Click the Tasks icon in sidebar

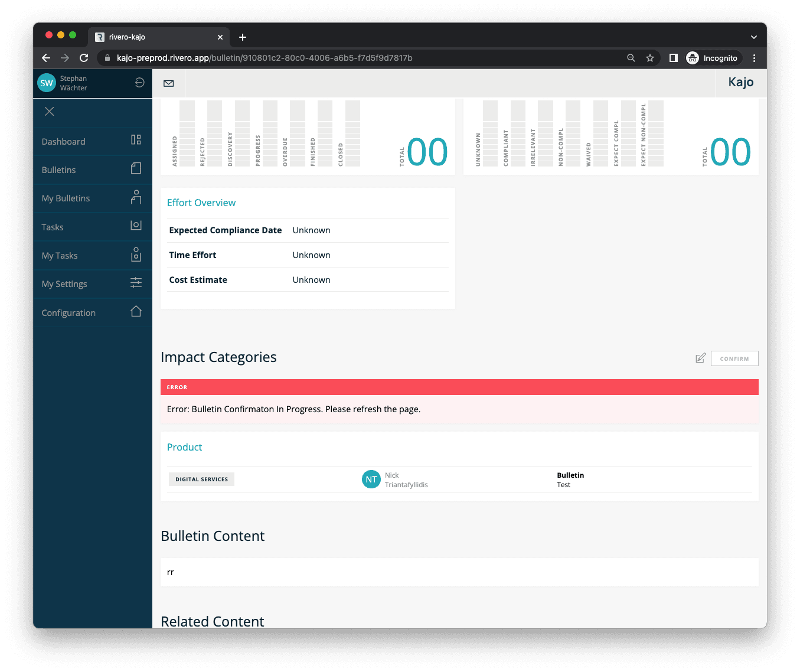pyautogui.click(x=136, y=225)
